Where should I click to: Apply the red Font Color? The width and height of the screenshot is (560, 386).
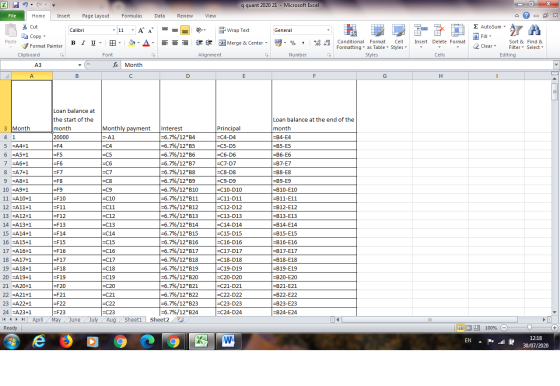point(146,43)
